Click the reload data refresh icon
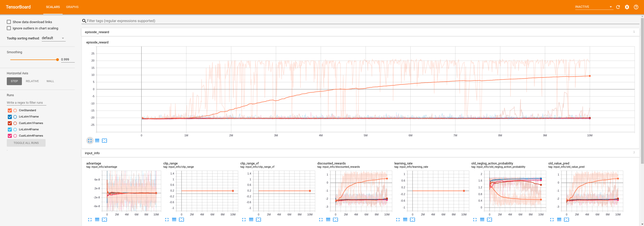The width and height of the screenshot is (644, 226). point(618,7)
